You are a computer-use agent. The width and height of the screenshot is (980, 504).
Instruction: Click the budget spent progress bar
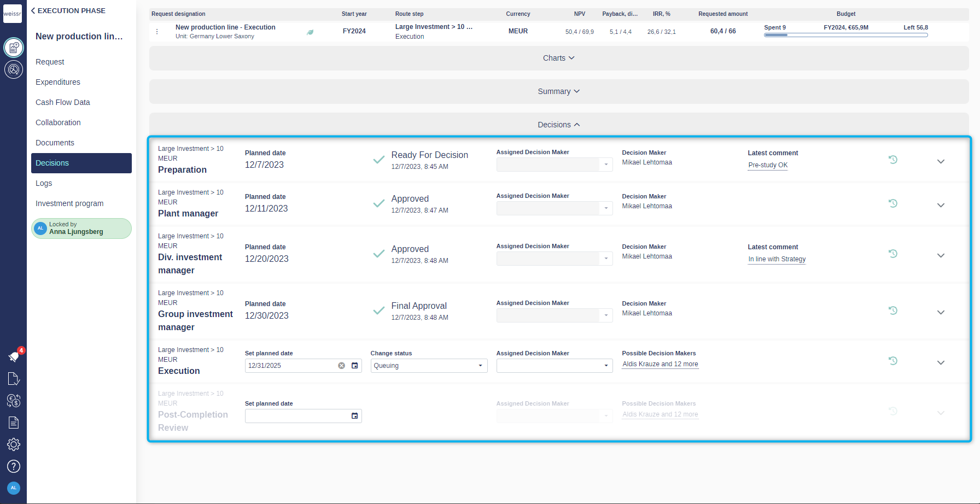[x=846, y=35]
